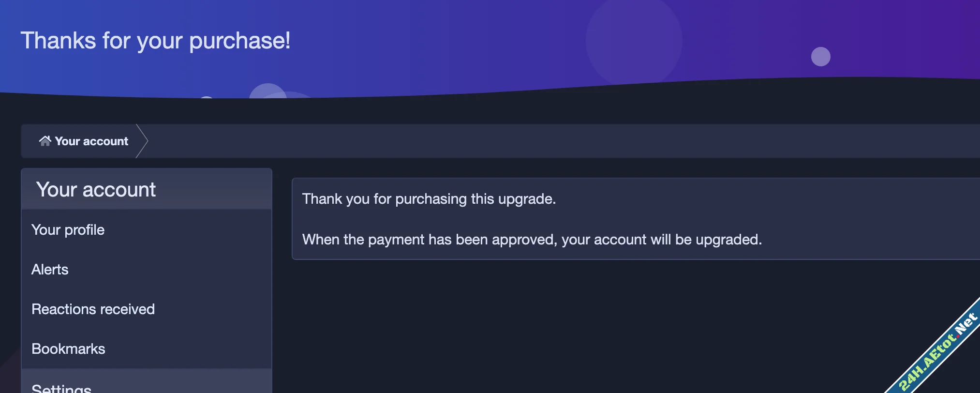Click the 24H.AEtot.Net corner ribbon

click(x=938, y=354)
